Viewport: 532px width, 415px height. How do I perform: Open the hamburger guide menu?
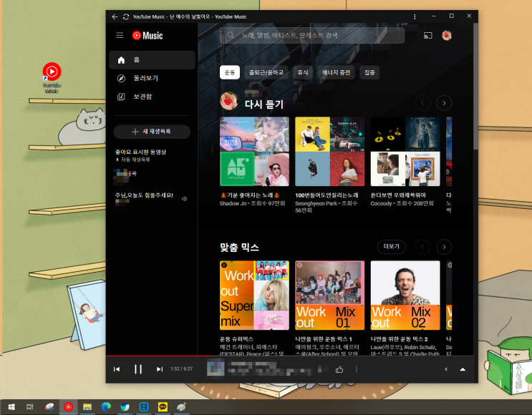[x=120, y=35]
